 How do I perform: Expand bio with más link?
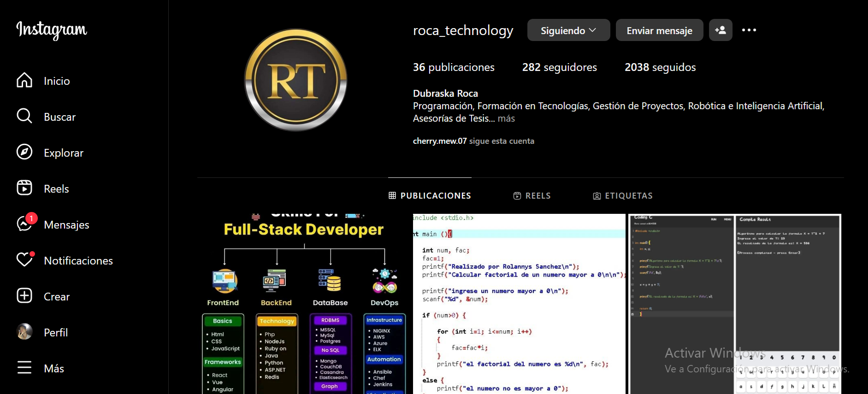point(506,118)
